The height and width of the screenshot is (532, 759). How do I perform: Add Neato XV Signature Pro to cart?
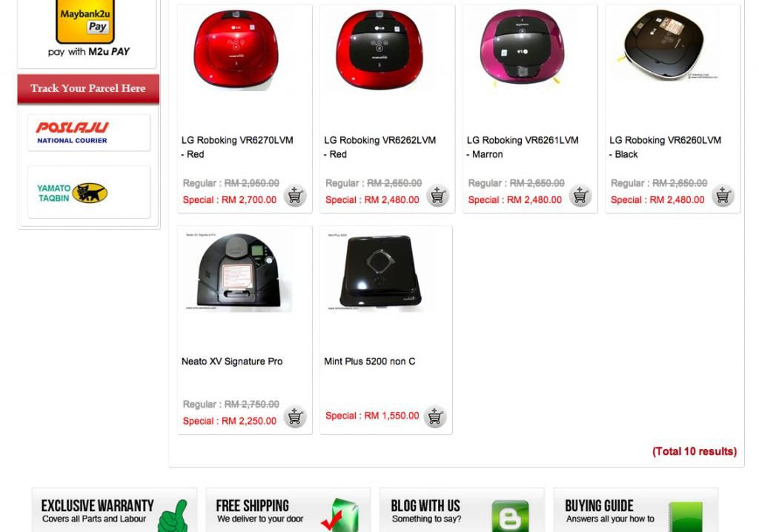tap(295, 417)
